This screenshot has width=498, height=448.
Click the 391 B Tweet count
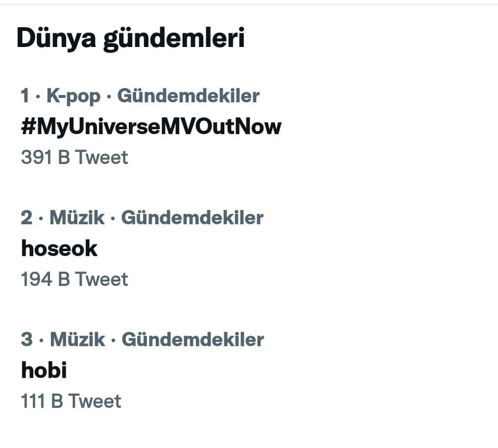(x=74, y=158)
